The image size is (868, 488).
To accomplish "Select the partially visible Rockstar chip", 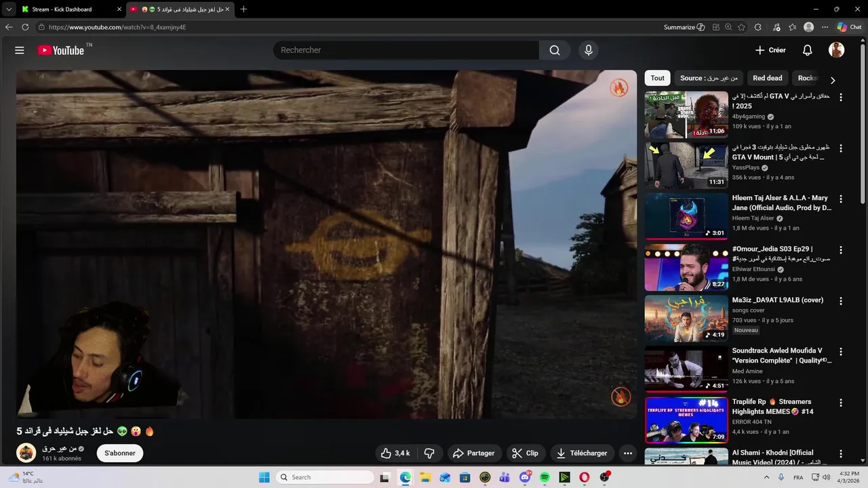I will pos(807,78).
